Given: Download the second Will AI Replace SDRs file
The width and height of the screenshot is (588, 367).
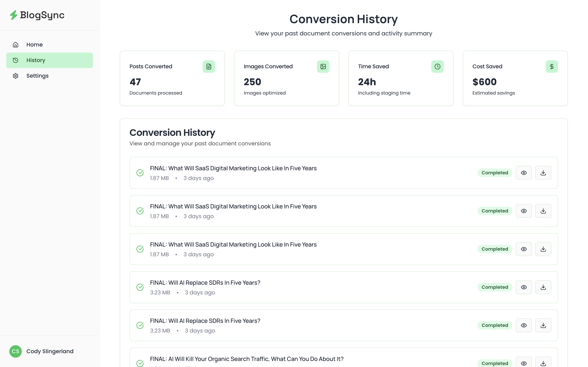Looking at the screenshot, I should 543,325.
